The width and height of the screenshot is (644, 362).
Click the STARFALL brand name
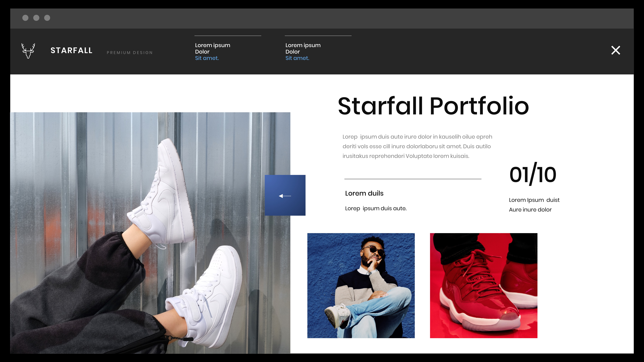coord(71,50)
